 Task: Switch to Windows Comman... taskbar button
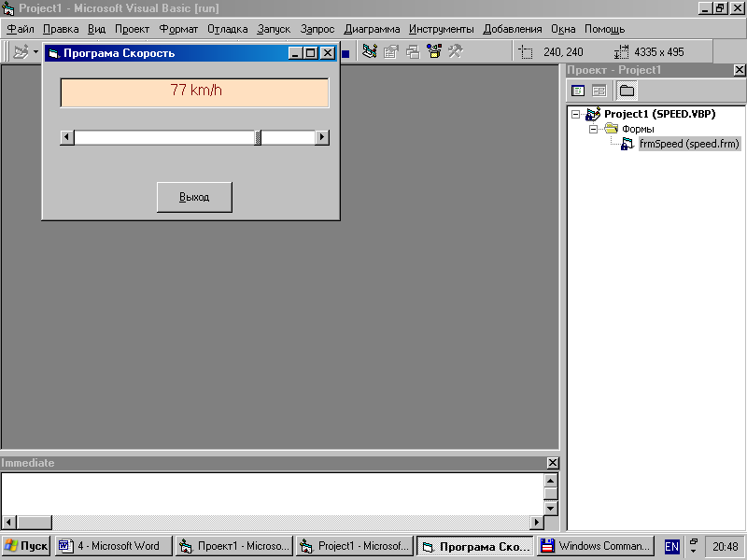(596, 546)
